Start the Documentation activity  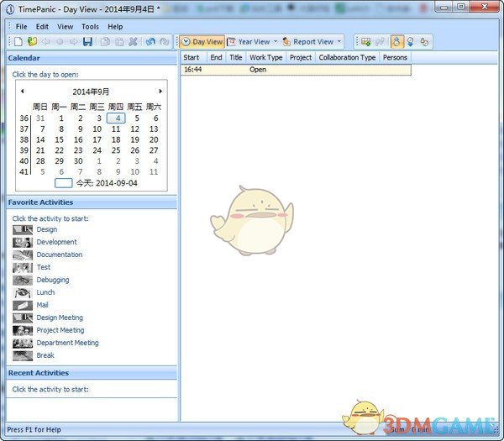coord(59,255)
